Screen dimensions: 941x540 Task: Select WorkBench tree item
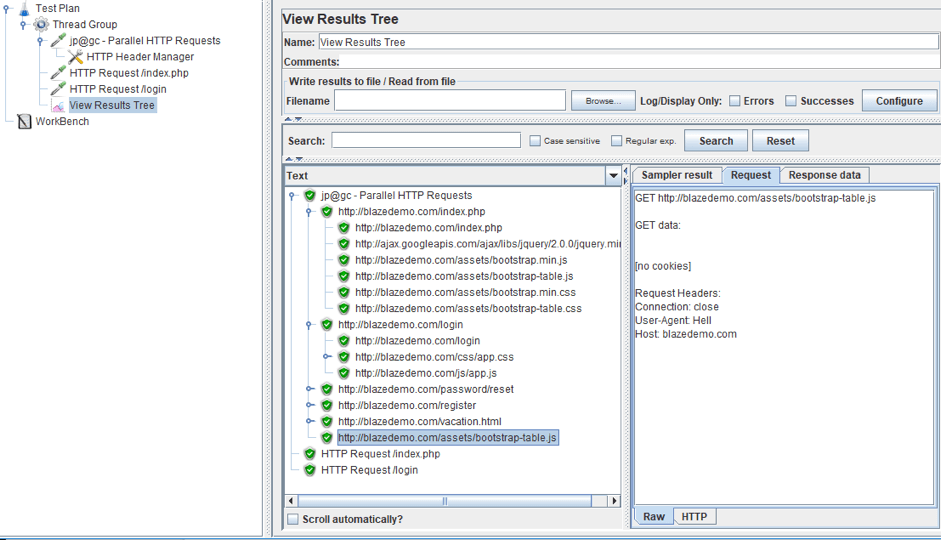62,122
